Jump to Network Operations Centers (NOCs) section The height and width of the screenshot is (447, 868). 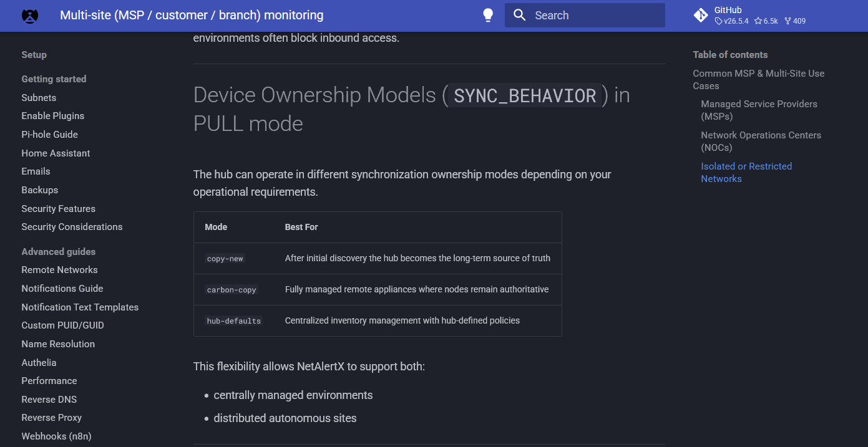761,142
